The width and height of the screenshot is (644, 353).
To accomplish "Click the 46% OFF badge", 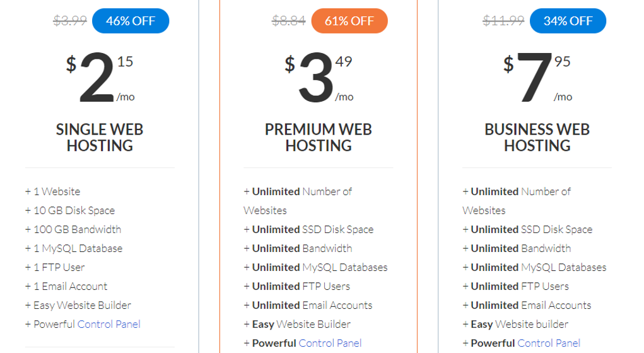I will [131, 21].
